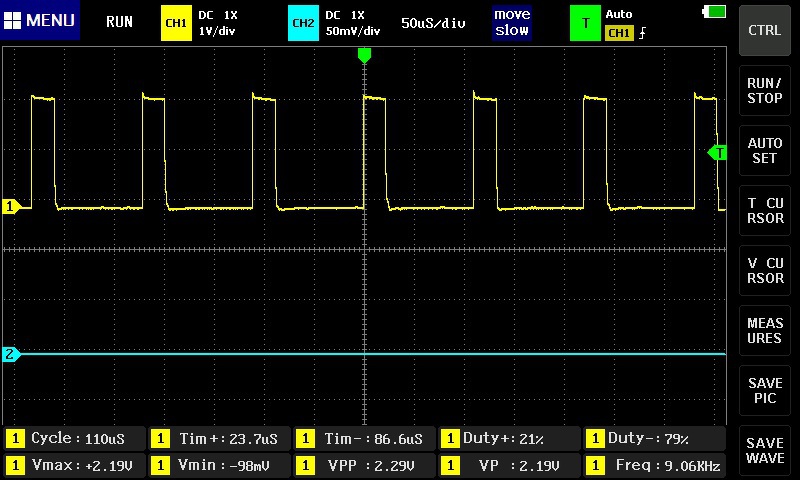This screenshot has width=800, height=480.
Task: Click the channel badge beside Duty+
Action: tap(450, 438)
